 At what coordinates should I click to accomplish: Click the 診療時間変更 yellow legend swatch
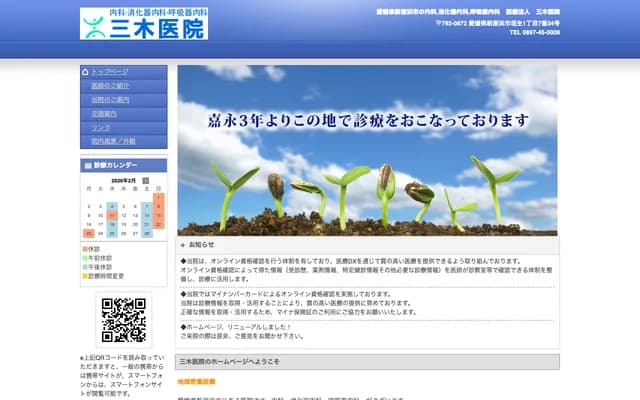coord(85,276)
